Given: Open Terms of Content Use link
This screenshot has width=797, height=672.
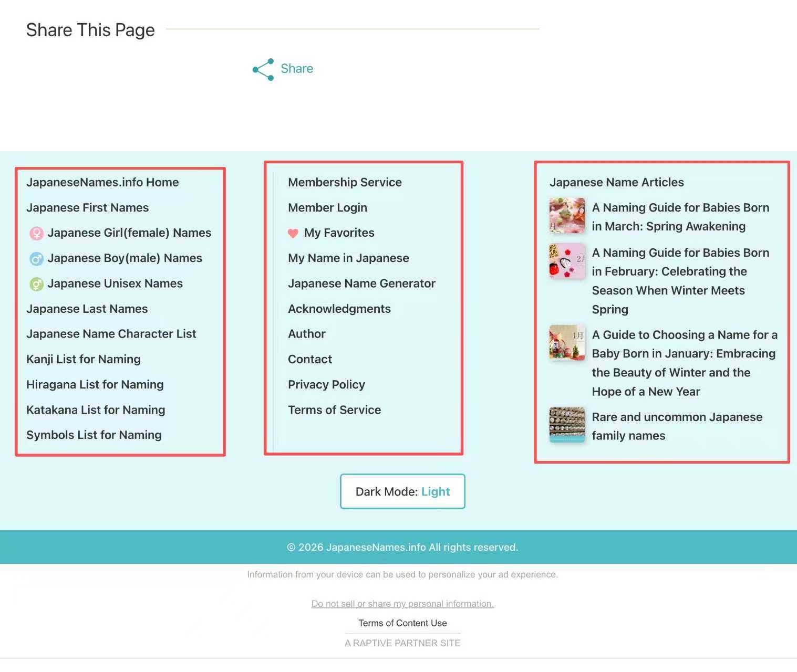Looking at the screenshot, I should click(402, 623).
